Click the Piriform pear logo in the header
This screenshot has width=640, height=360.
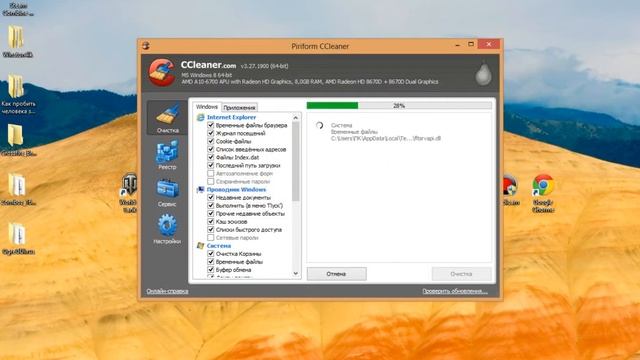click(483, 74)
